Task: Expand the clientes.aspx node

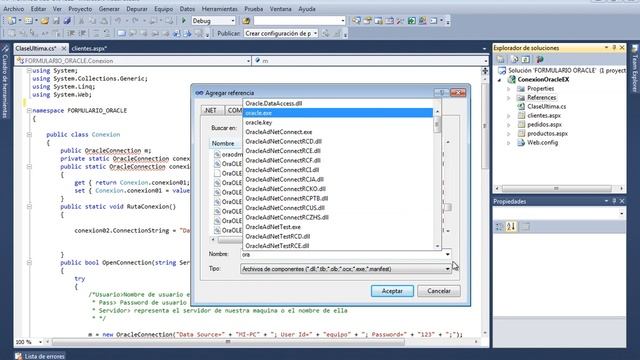Action: click(x=509, y=116)
